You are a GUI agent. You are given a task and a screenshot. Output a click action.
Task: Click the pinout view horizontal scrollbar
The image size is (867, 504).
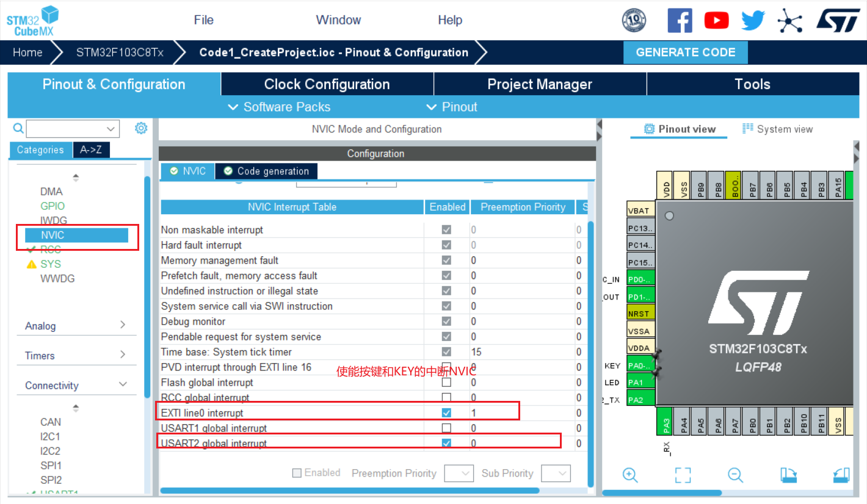click(663, 492)
